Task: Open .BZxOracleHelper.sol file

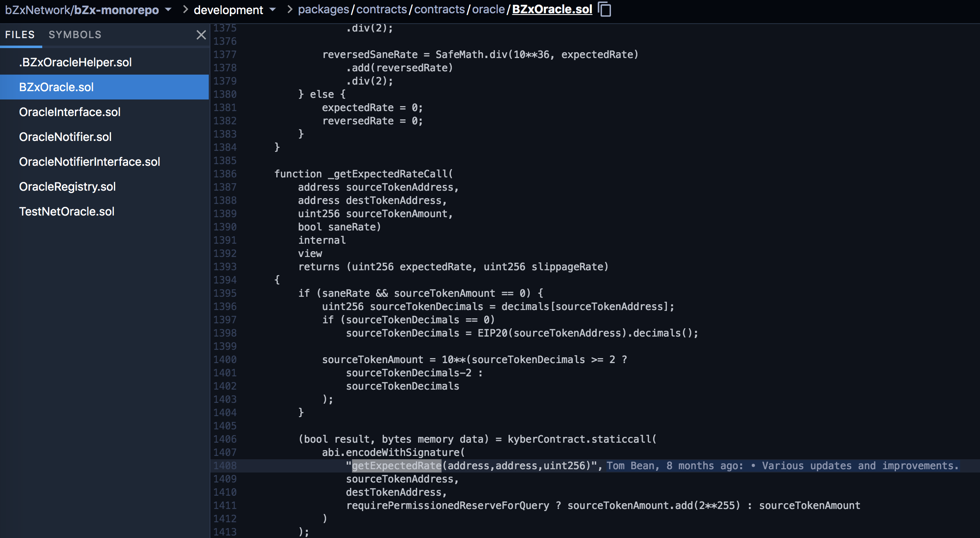Action: 104,62
